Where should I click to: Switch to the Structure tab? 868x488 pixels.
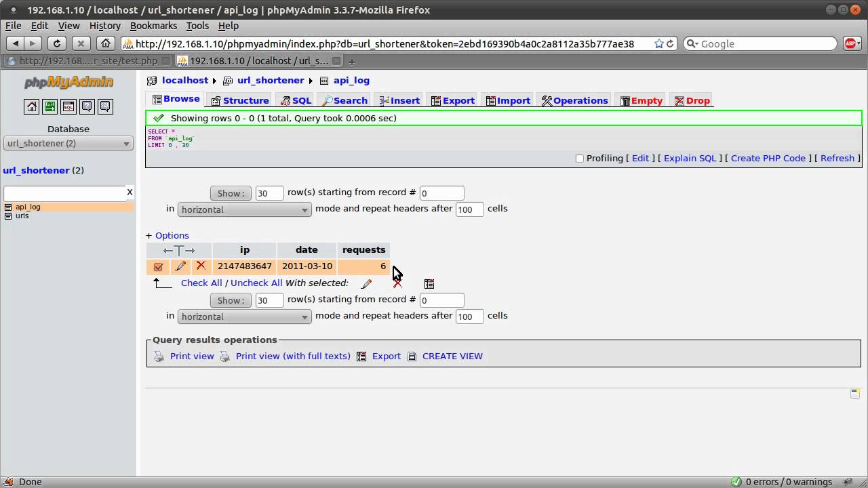coord(240,100)
